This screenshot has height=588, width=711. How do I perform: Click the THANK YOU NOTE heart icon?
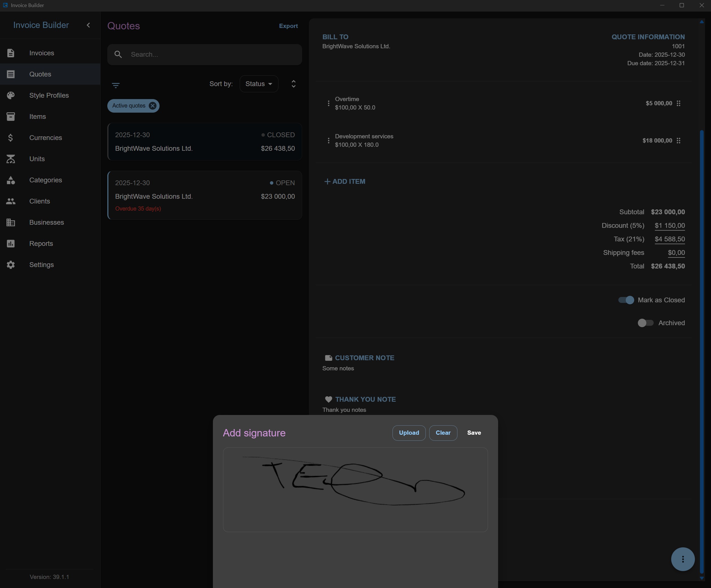coord(328,399)
